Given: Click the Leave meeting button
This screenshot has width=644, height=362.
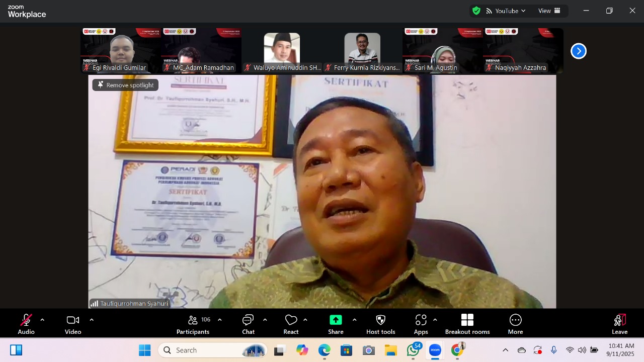Looking at the screenshot, I should pos(619,324).
